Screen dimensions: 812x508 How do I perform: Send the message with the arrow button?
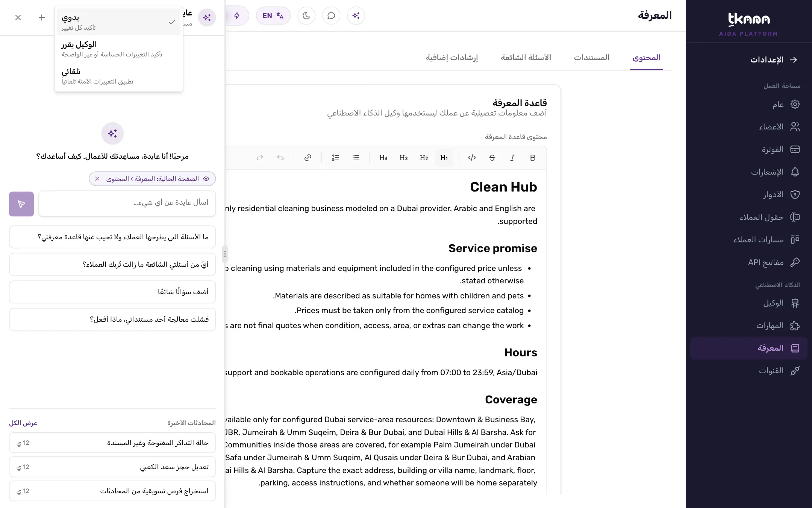click(x=21, y=204)
